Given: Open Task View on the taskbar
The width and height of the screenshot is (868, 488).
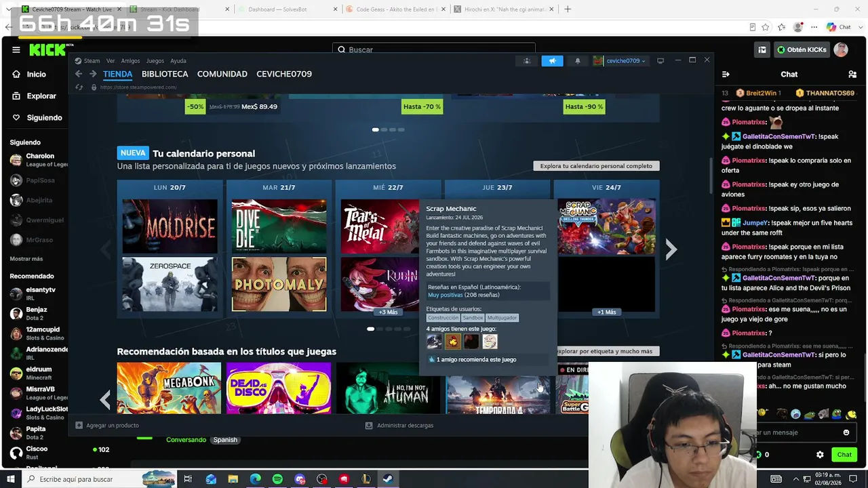Looking at the screenshot, I should pyautogui.click(x=188, y=479).
